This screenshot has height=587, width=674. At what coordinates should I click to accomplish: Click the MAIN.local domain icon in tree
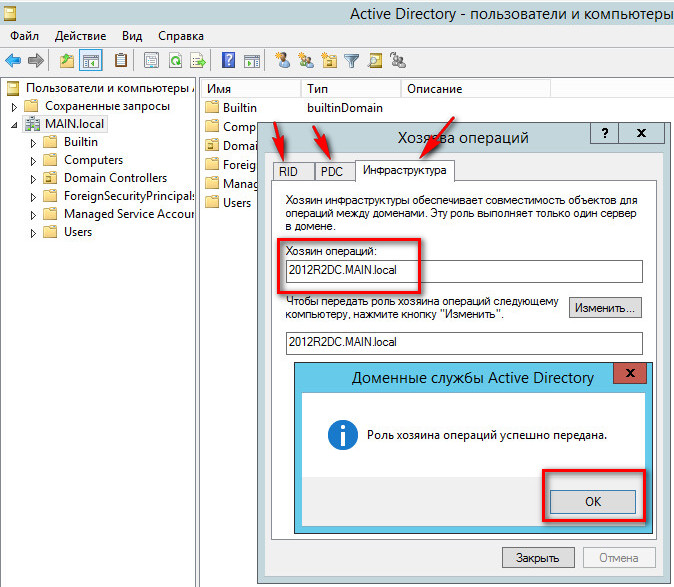[32, 124]
